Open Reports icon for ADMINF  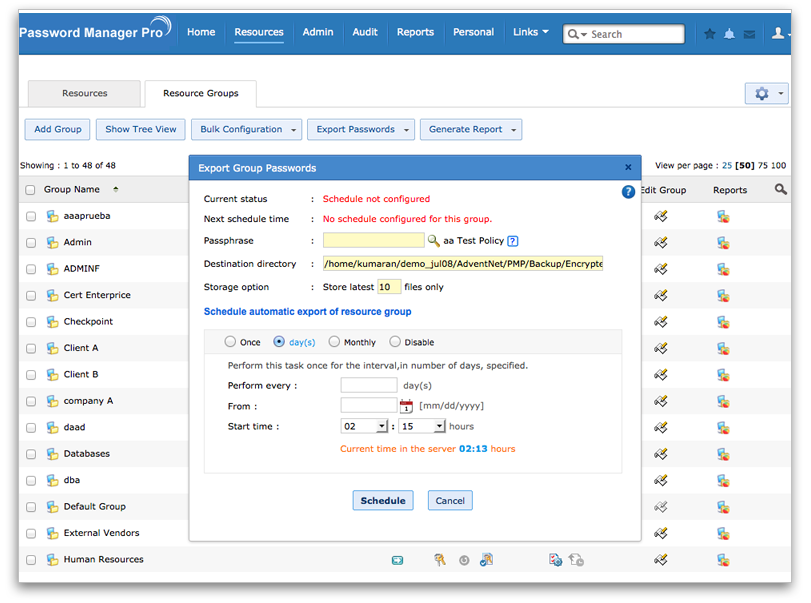tap(723, 269)
